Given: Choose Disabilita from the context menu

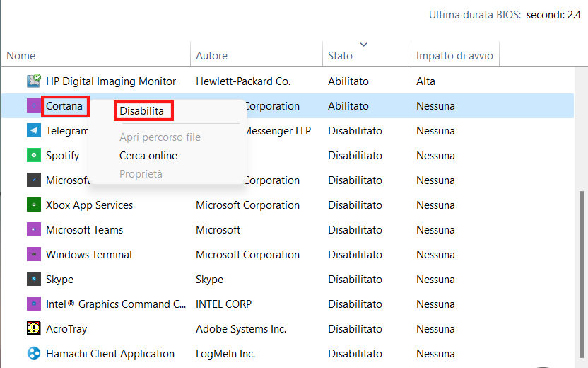Looking at the screenshot, I should 142,111.
